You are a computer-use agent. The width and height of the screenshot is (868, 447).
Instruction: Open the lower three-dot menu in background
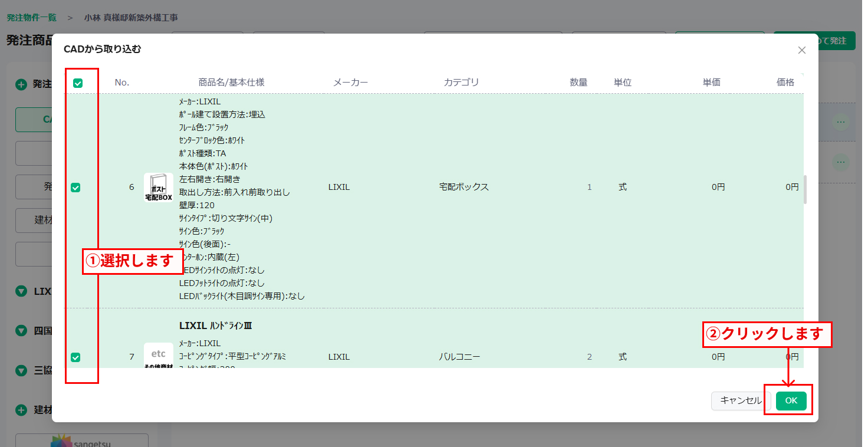click(x=841, y=162)
